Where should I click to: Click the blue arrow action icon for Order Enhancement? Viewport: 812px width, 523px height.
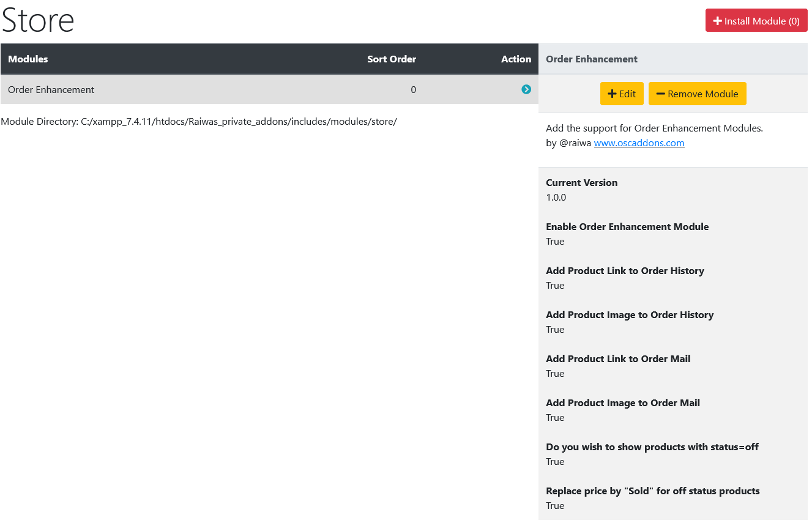point(526,89)
